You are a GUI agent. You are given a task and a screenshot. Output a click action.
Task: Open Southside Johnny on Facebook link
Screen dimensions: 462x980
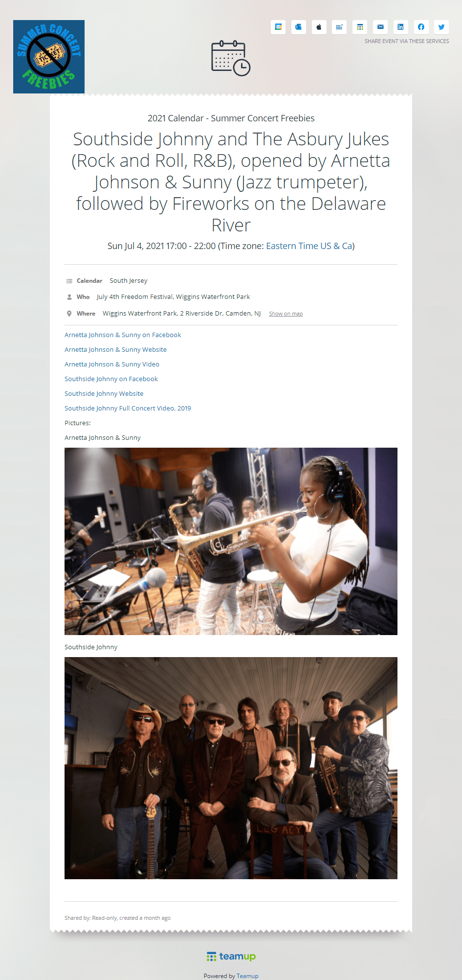click(x=111, y=379)
